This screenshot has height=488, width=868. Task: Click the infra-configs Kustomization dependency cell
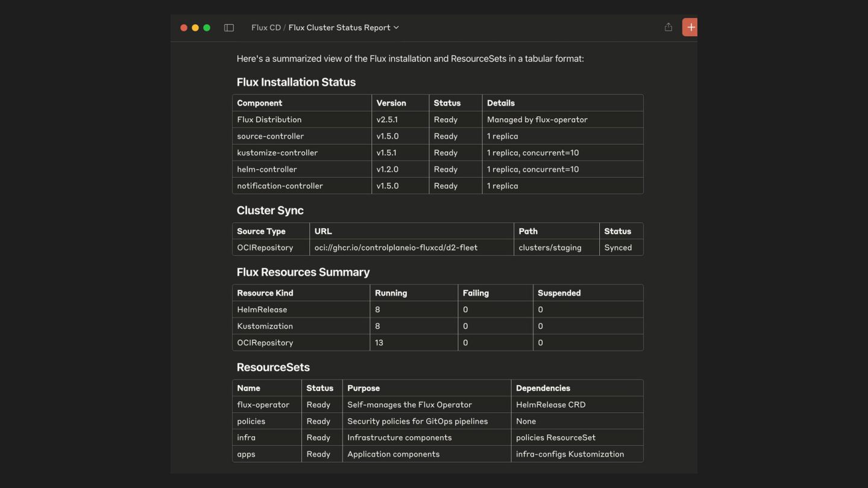570,454
